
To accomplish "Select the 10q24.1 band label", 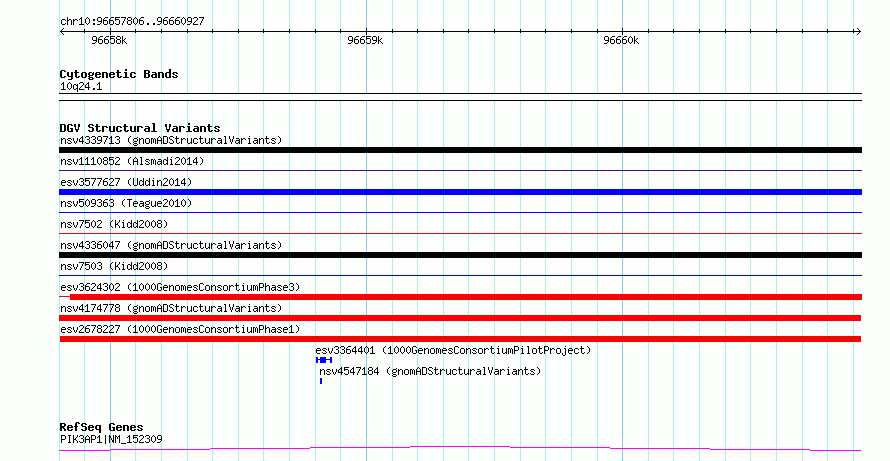I will [81, 86].
